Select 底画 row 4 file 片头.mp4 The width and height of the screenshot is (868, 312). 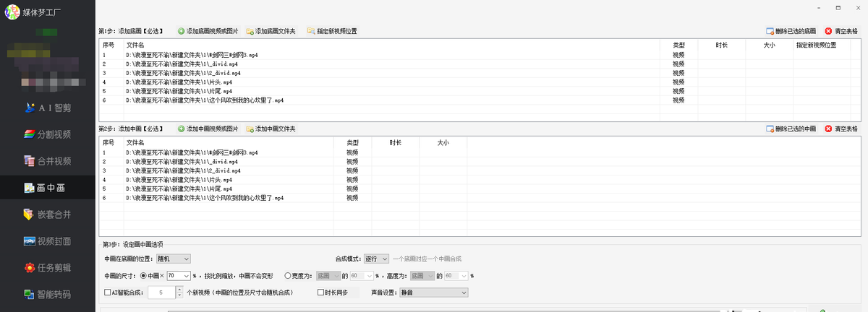pos(179,82)
